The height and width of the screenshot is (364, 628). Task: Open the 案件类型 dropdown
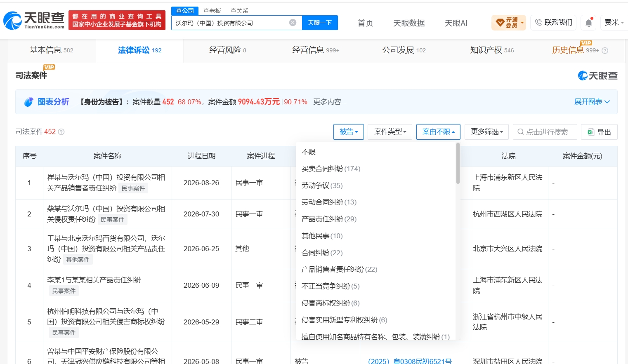coord(390,132)
